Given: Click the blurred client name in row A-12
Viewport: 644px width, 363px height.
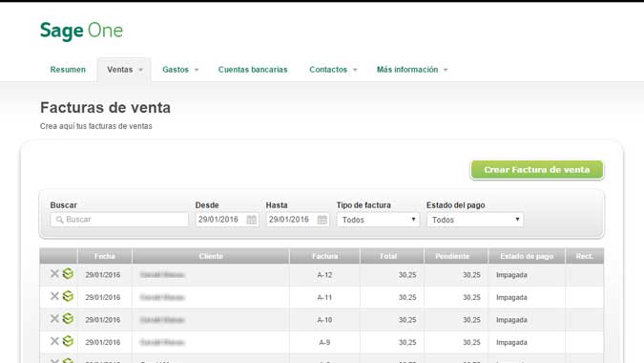Looking at the screenshot, I should pos(162,274).
